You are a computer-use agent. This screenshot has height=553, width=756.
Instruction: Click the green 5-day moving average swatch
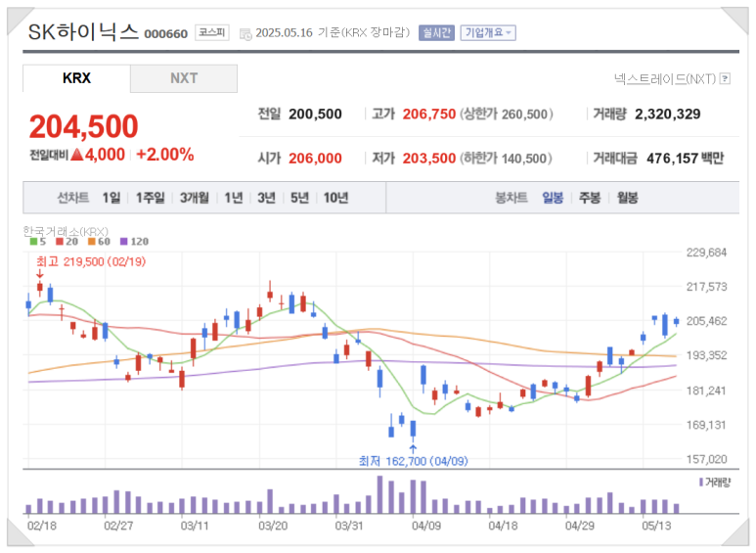[33, 242]
